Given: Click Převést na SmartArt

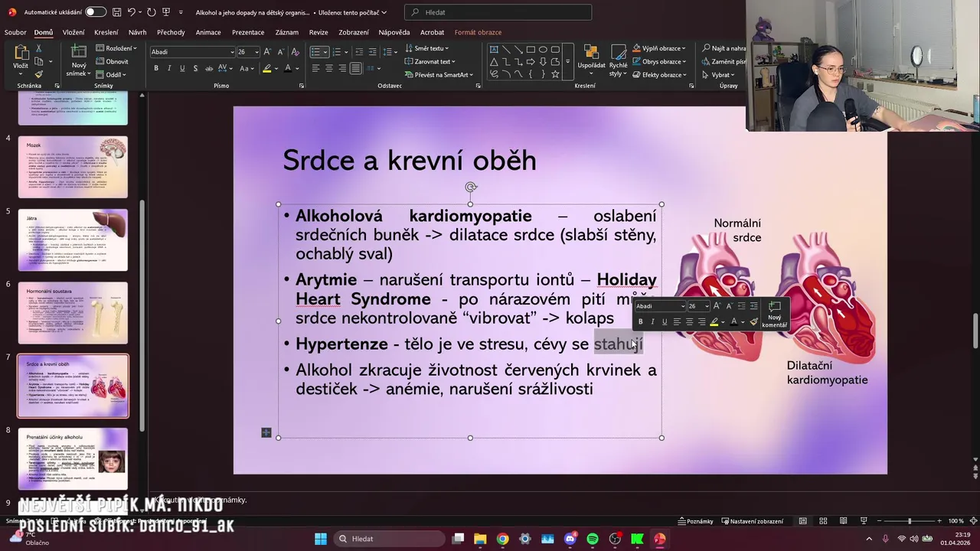Looking at the screenshot, I should [x=438, y=74].
